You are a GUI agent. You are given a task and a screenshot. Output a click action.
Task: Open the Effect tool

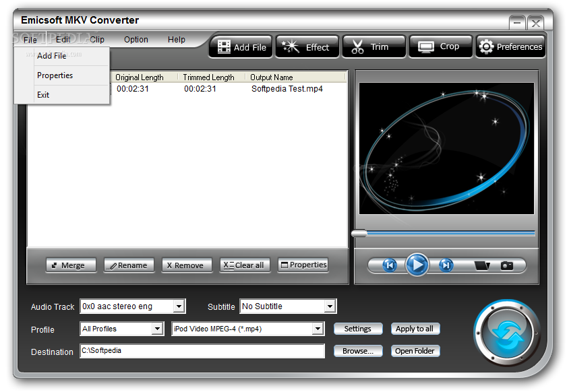[x=307, y=47]
